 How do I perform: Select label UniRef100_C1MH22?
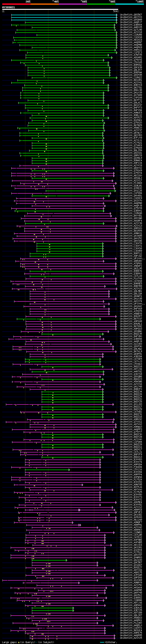pos(131,77)
